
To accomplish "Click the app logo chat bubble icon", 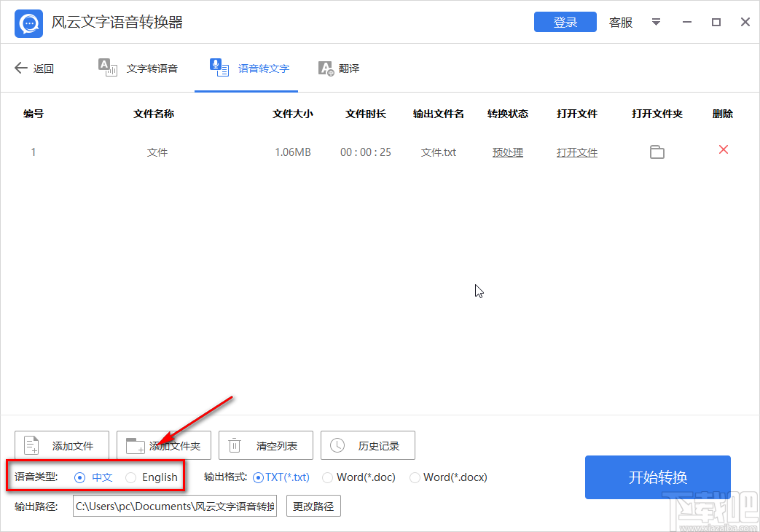I will (28, 23).
